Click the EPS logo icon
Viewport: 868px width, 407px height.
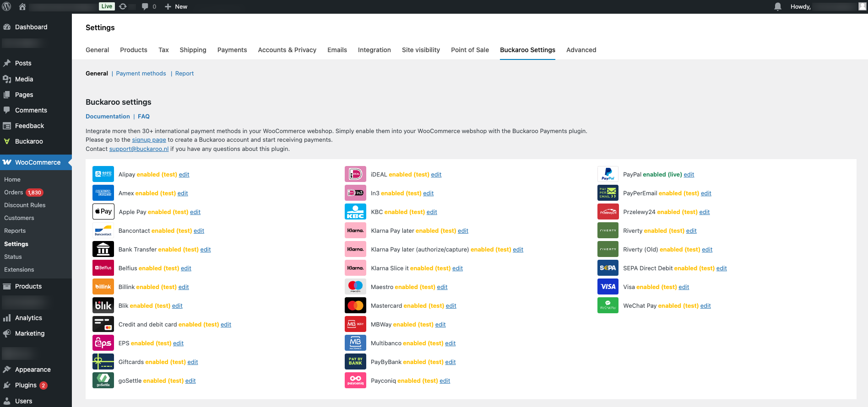[x=103, y=343]
